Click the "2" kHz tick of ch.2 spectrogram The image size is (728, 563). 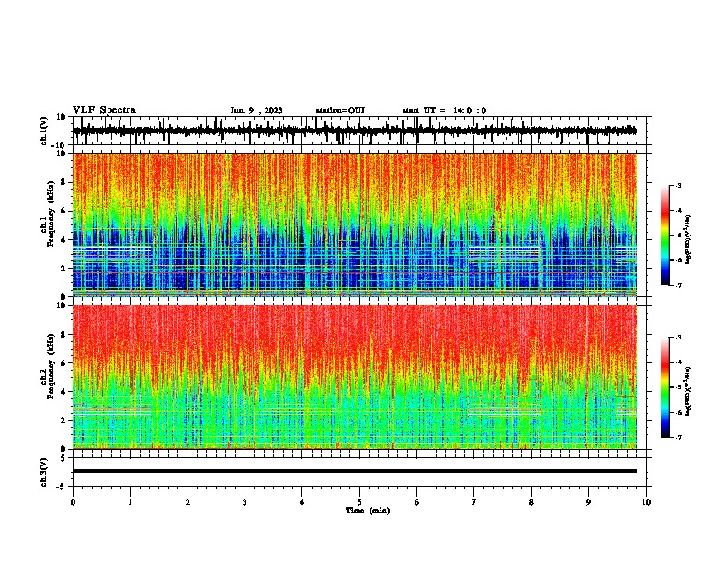pos(64,420)
